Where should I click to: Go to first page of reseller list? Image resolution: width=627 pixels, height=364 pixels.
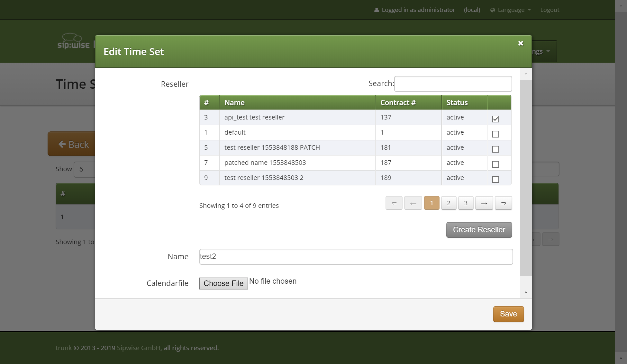tap(394, 203)
